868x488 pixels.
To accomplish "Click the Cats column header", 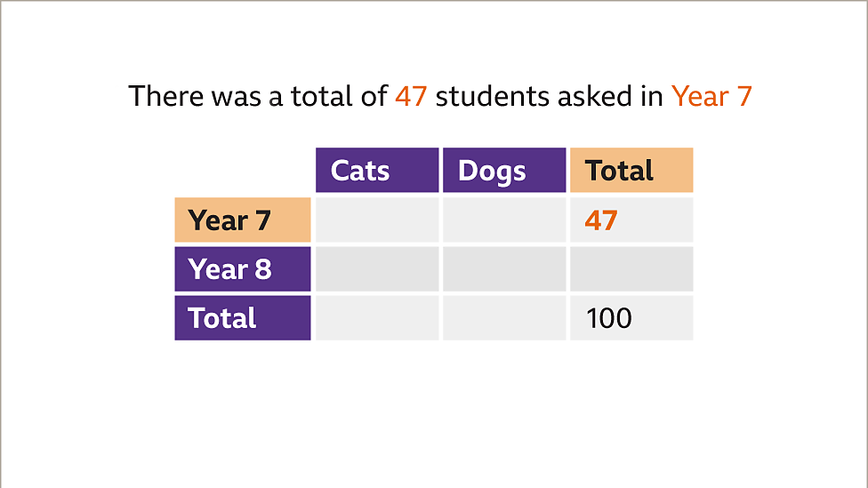I will (377, 171).
